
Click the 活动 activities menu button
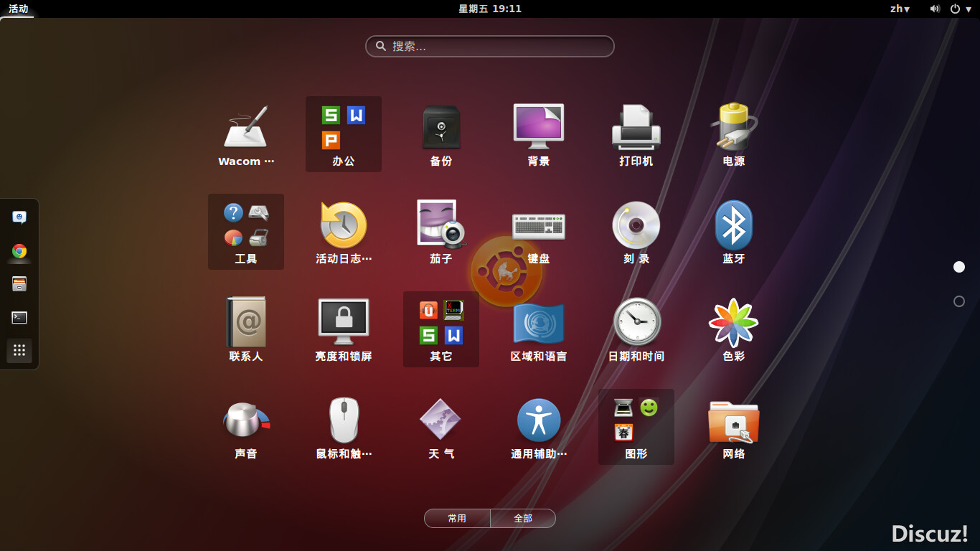tap(18, 9)
